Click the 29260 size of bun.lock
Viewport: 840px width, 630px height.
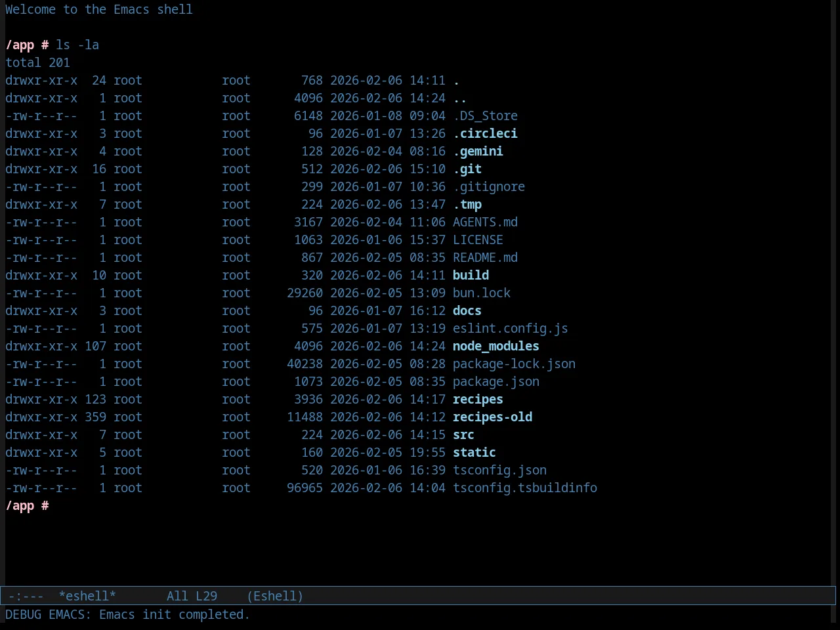304,293
